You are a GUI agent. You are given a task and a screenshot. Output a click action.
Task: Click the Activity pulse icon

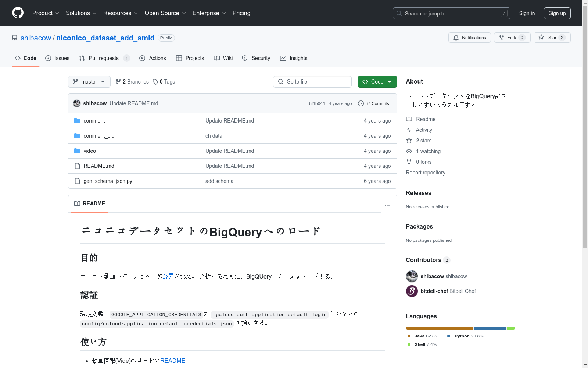[409, 130]
